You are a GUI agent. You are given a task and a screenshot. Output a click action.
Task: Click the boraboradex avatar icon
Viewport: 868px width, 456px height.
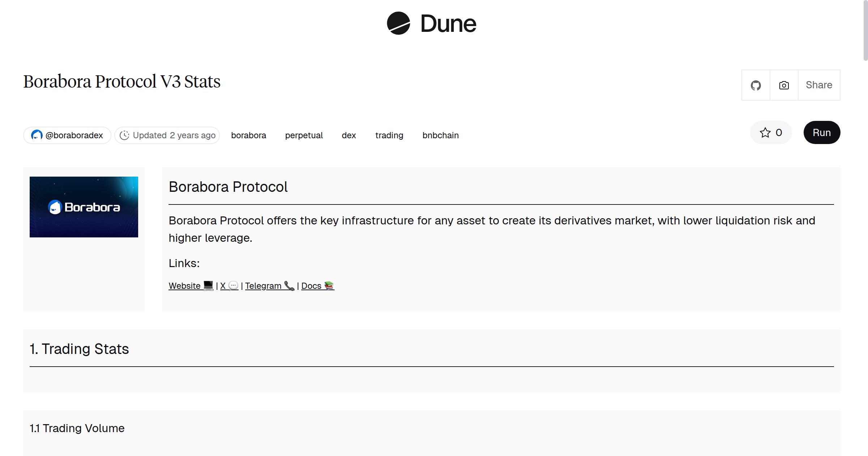[x=37, y=135]
